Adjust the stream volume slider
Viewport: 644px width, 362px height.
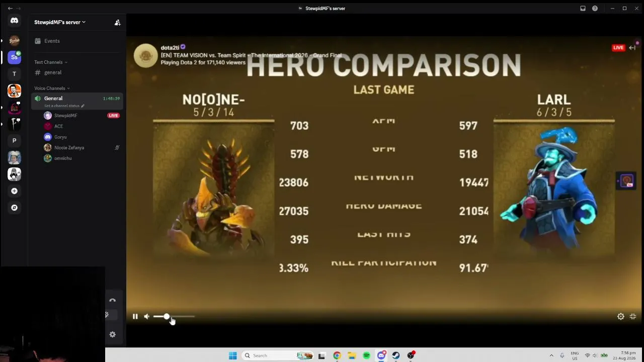click(174, 316)
